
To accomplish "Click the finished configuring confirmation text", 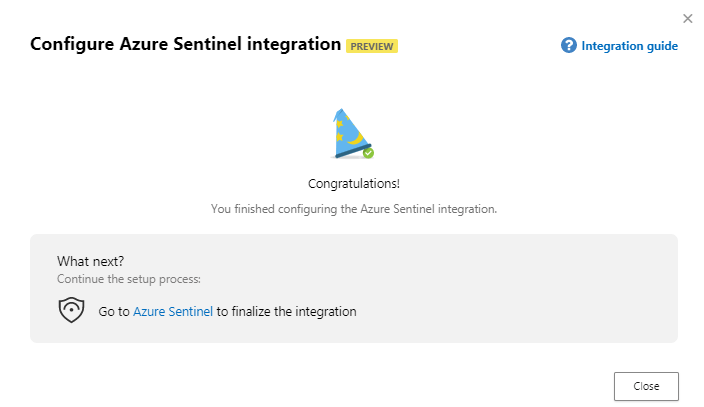I will click(353, 209).
